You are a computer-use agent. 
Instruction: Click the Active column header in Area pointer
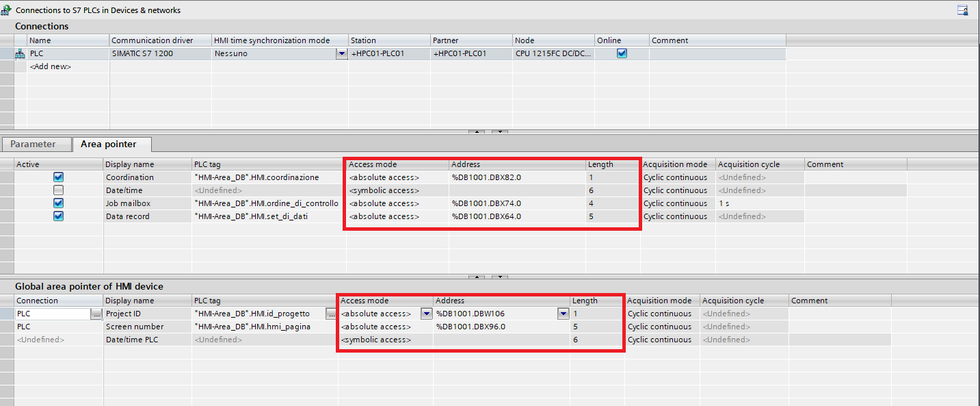point(59,164)
